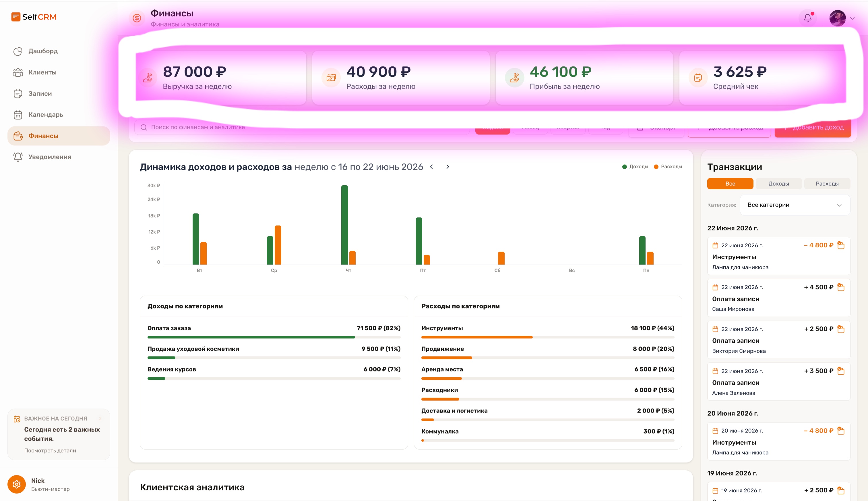Click the folder icon on Саша Миронова transaction
868x501 pixels.
pos(841,287)
